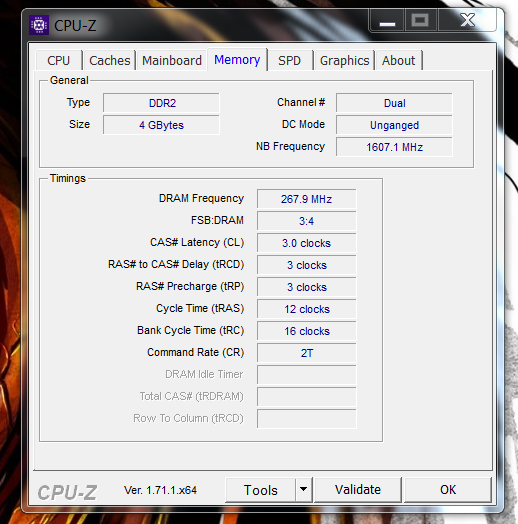Click the DRAM Frequency value 267.9 MHz
Viewport: 518px width, 524px height.
[307, 199]
